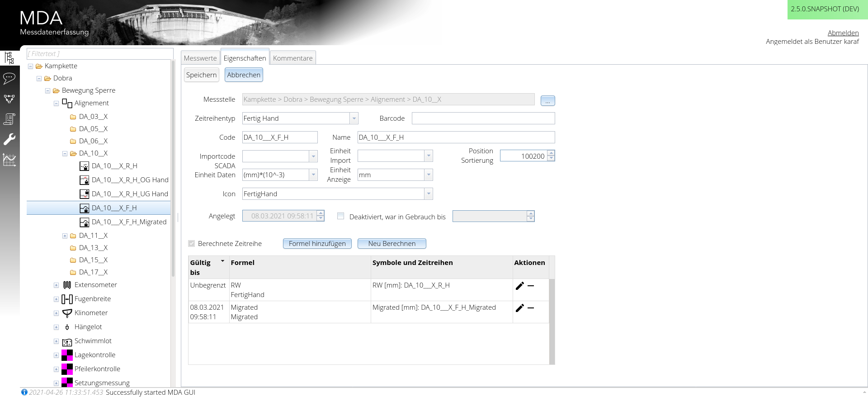Click the Abmelden link
The image size is (868, 397).
843,33
